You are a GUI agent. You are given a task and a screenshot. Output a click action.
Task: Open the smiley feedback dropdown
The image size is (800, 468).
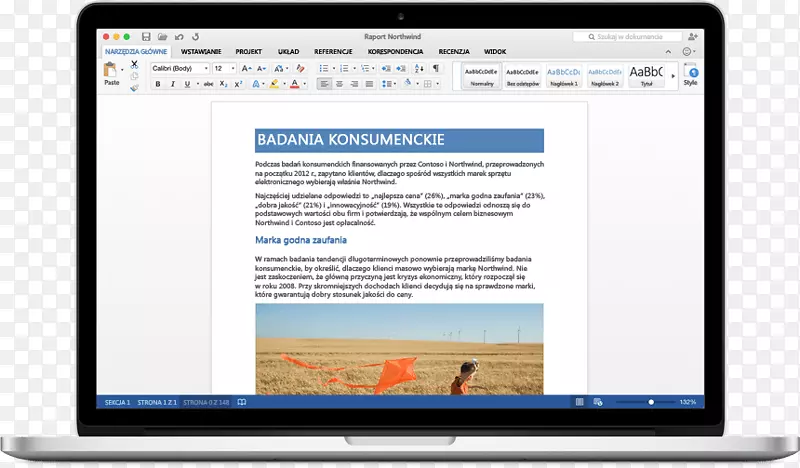tap(689, 52)
